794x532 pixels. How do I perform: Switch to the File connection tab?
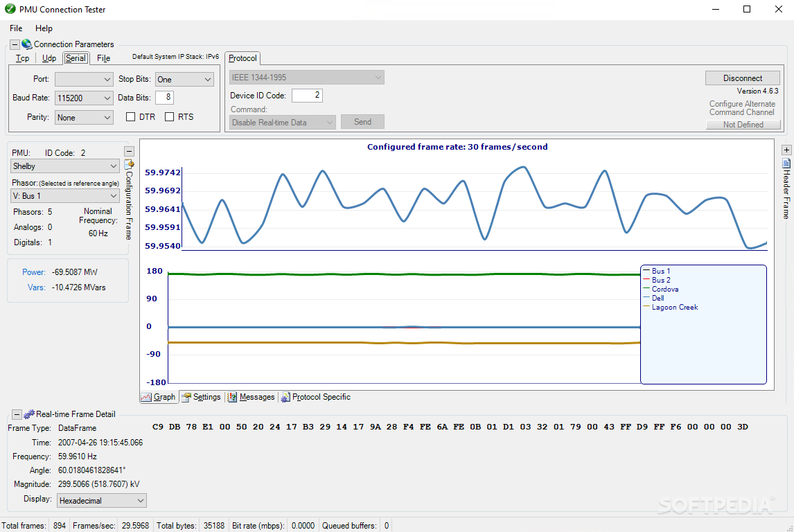(x=104, y=58)
